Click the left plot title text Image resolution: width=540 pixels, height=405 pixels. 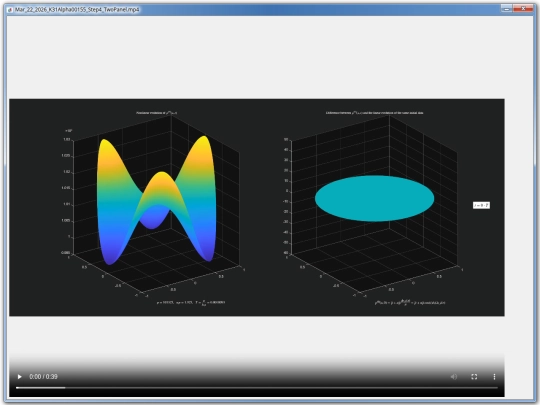(157, 113)
